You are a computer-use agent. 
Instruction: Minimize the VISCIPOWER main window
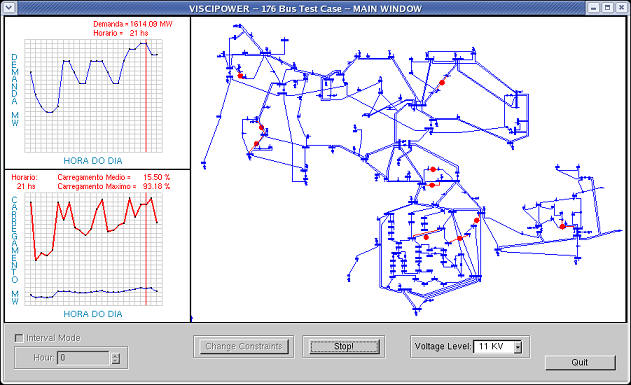pyautogui.click(x=594, y=8)
